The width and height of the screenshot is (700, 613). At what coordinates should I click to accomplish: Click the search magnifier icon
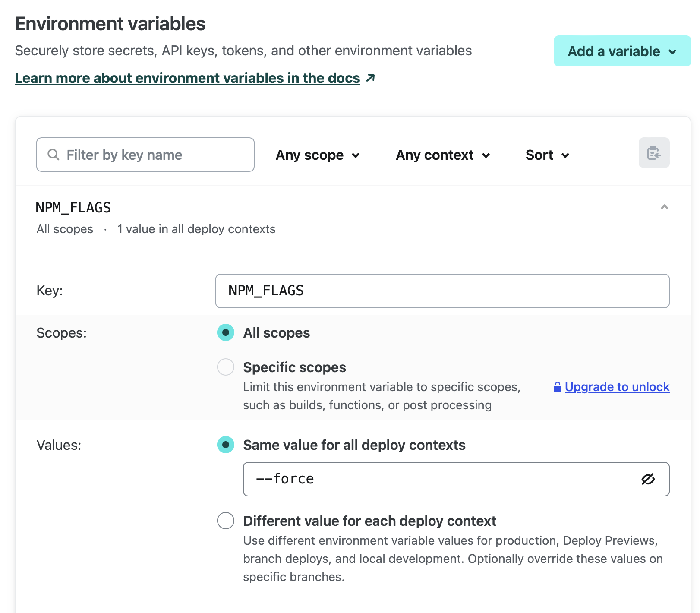53,155
